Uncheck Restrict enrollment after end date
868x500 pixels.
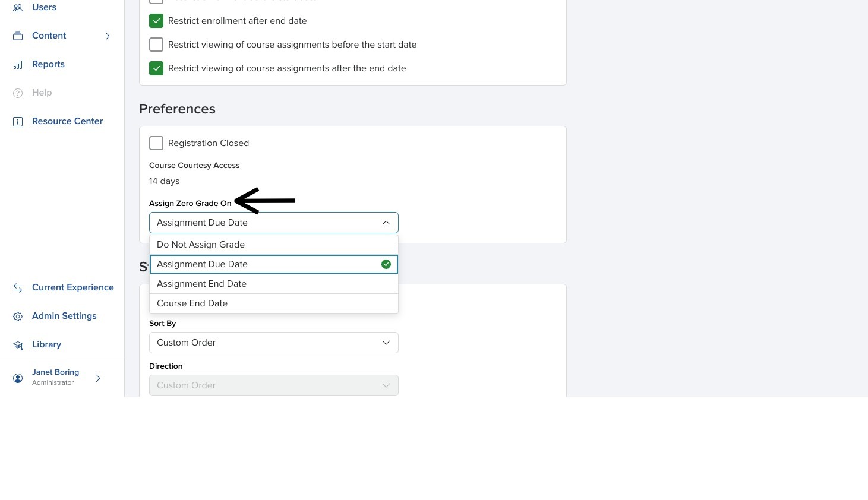156,21
